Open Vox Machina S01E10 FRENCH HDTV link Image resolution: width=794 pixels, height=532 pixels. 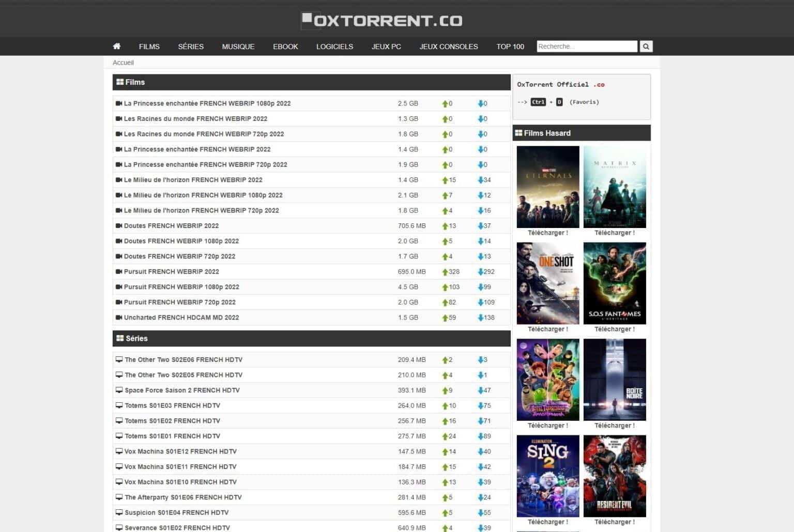[x=180, y=482]
